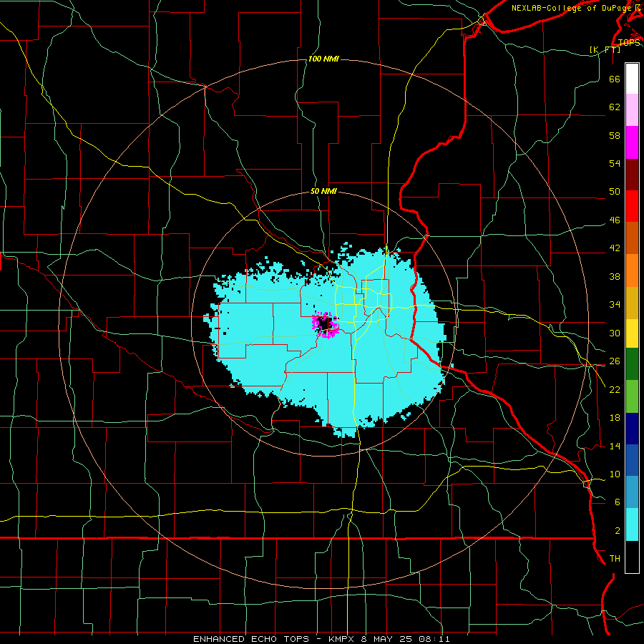Image resolution: width=644 pixels, height=644 pixels.
Task: Click the "TOPS" legend title
Action: click(x=629, y=42)
